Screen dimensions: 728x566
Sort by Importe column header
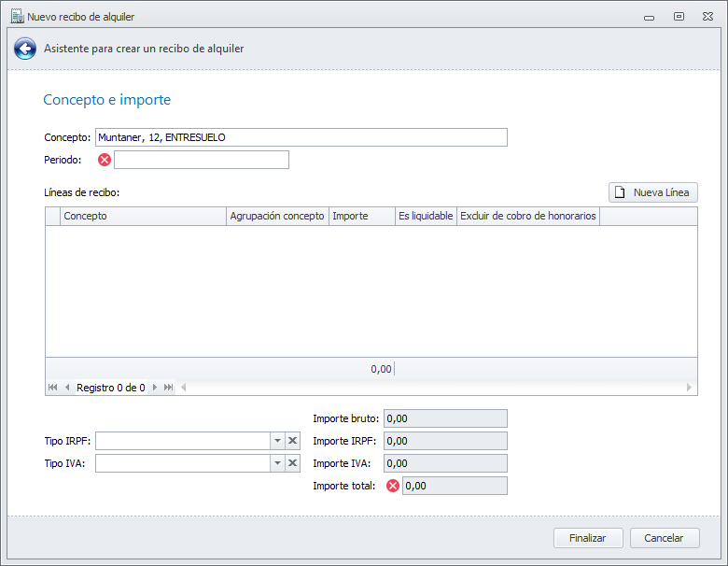tap(361, 216)
